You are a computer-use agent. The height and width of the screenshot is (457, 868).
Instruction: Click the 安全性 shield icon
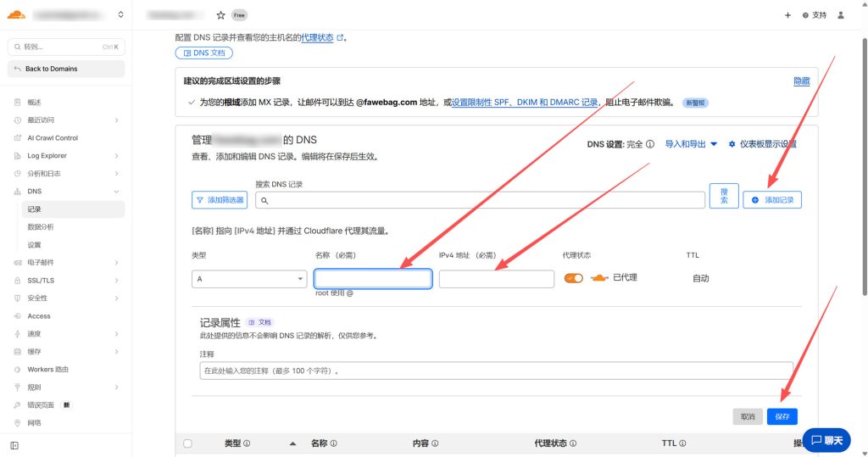[x=17, y=298]
